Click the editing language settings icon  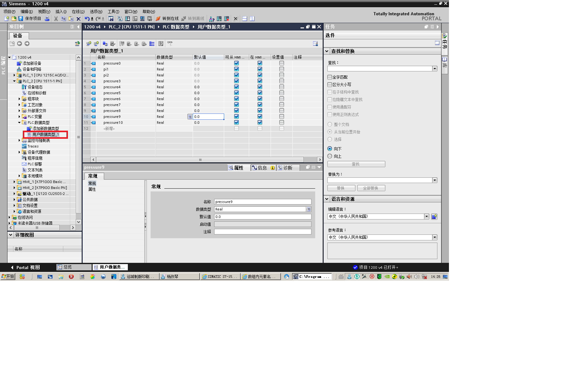(434, 217)
